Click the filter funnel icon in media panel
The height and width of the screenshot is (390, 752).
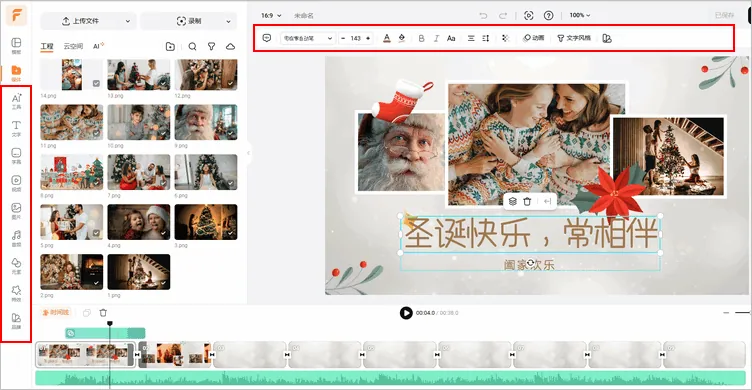coord(211,46)
